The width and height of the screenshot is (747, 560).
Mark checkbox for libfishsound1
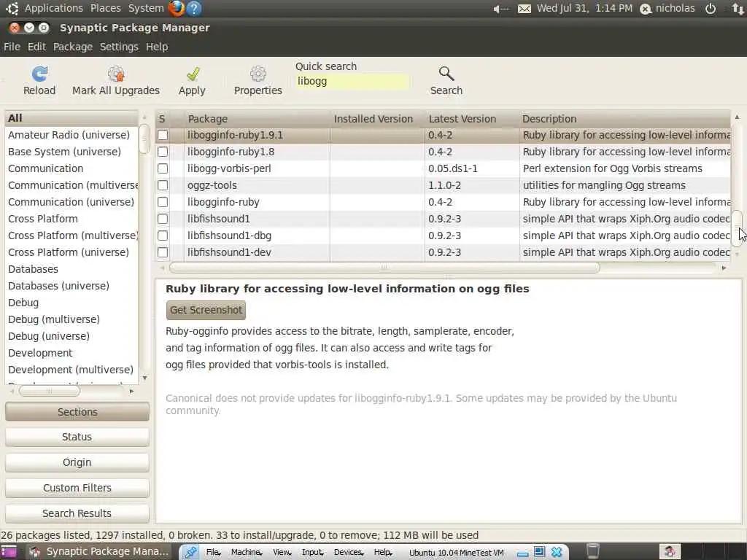click(163, 219)
